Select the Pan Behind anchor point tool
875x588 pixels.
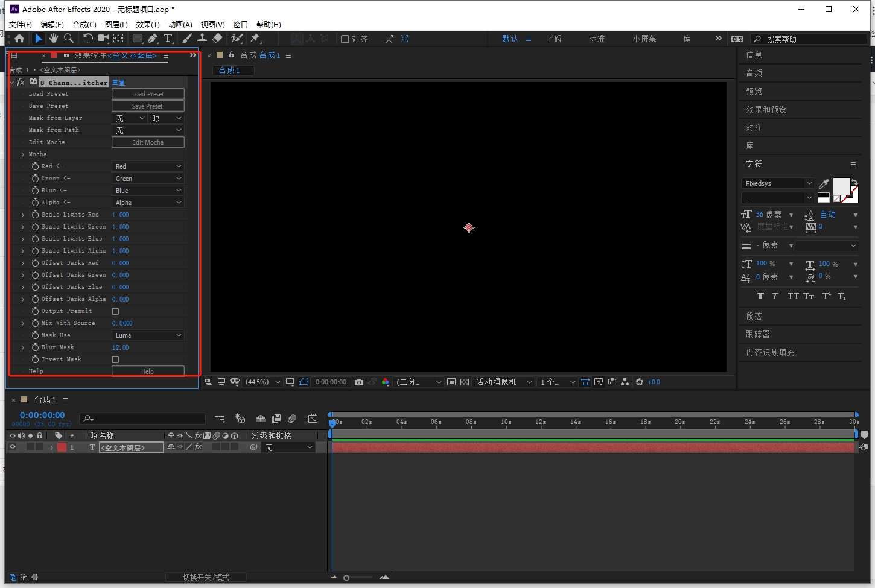119,39
